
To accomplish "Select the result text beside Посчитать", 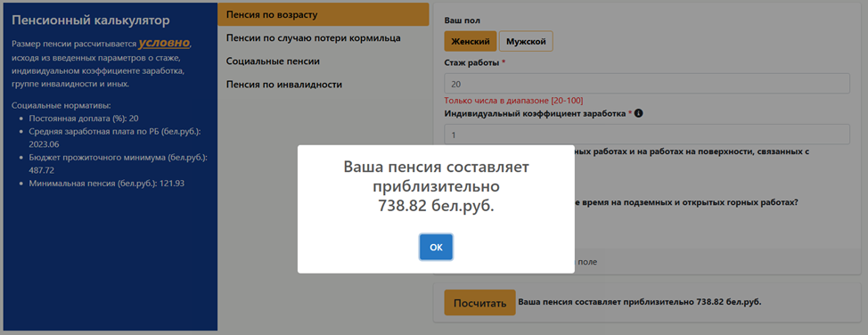I will (639, 303).
